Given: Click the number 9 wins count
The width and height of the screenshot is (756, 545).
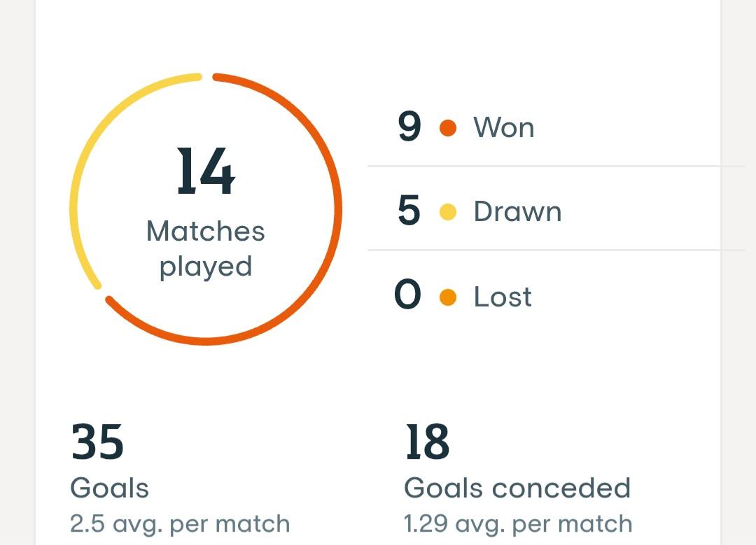Looking at the screenshot, I should tap(409, 127).
